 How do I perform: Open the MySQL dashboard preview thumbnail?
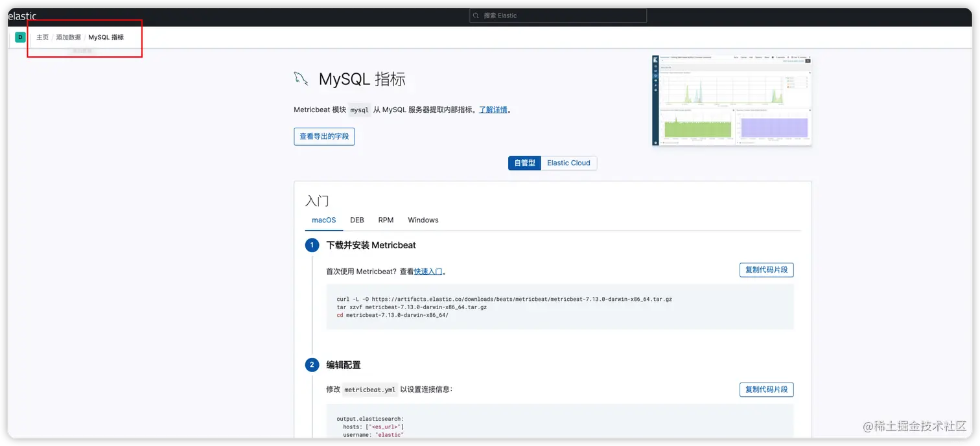point(732,100)
